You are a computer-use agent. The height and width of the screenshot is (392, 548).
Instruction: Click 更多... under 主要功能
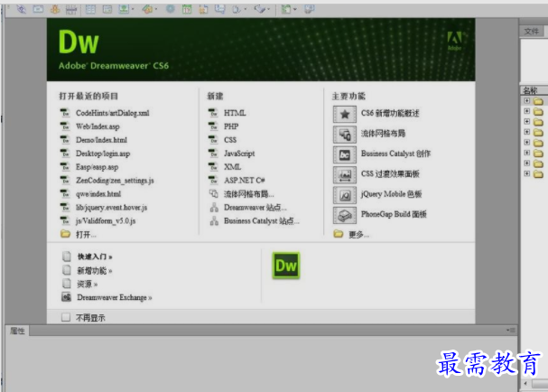click(358, 234)
